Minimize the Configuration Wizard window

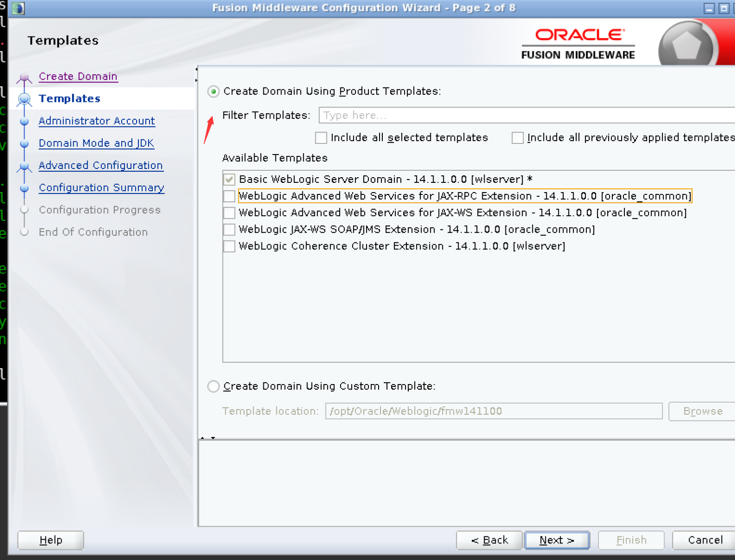click(x=709, y=8)
